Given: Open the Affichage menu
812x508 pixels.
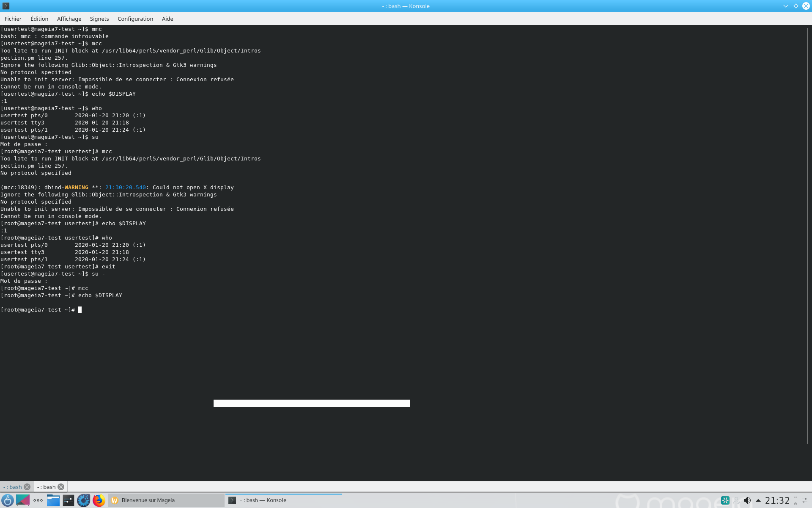Looking at the screenshot, I should click(69, 19).
